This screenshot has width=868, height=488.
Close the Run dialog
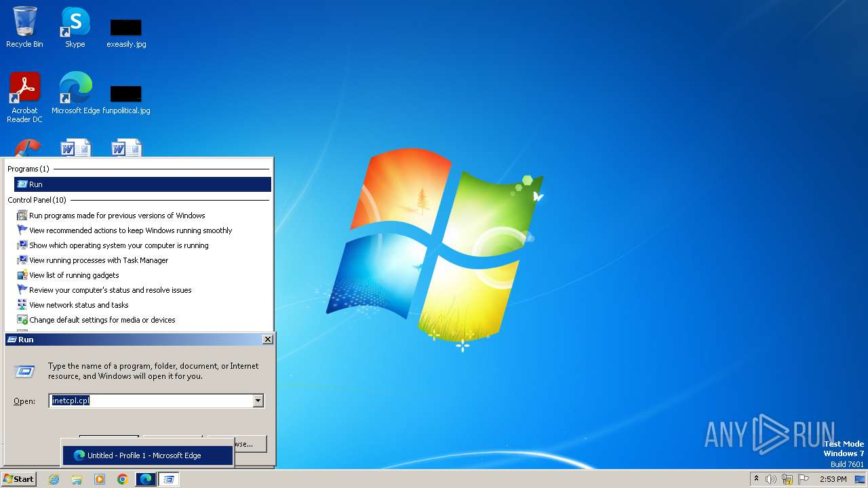(x=268, y=340)
